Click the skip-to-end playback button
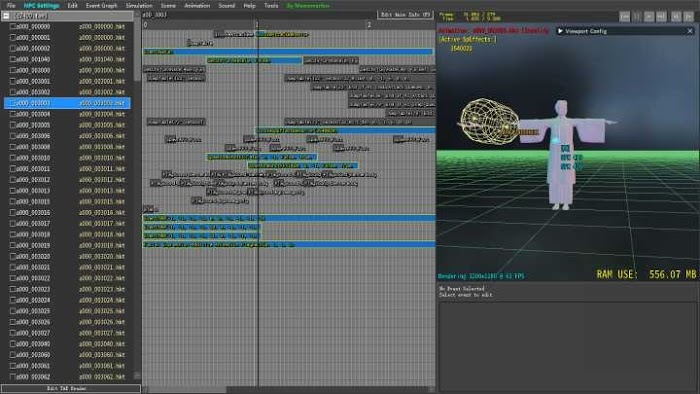 click(661, 17)
